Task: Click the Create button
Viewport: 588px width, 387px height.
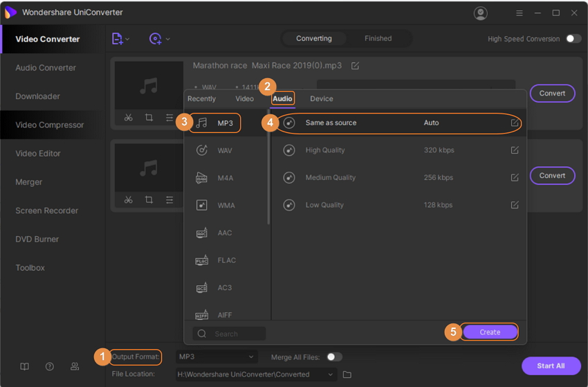Action: [x=490, y=332]
